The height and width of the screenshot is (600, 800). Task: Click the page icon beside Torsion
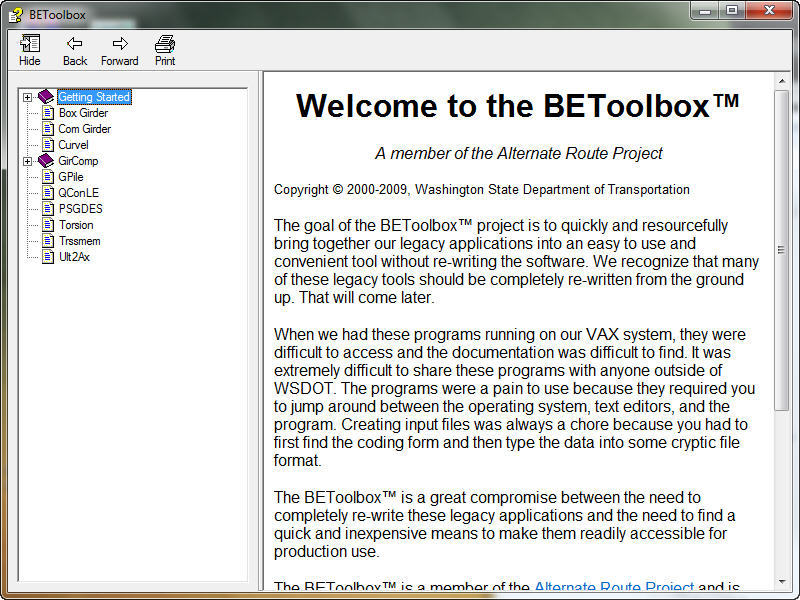click(x=48, y=225)
